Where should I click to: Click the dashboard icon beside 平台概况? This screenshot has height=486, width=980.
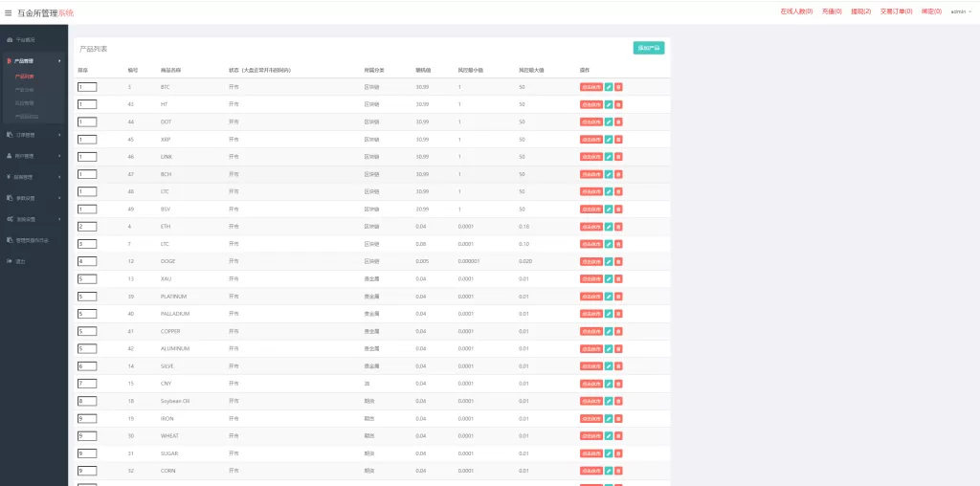click(x=10, y=40)
